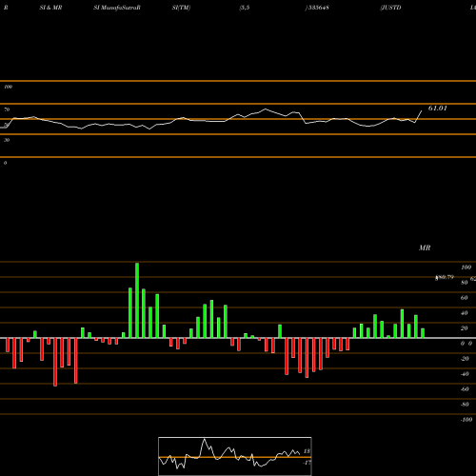
Task: Click the value -17 in mini chart
Action: pyautogui.click(x=307, y=463)
